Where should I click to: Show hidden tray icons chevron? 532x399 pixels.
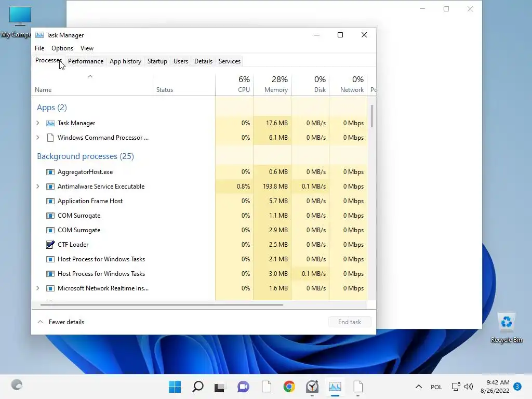coord(419,387)
